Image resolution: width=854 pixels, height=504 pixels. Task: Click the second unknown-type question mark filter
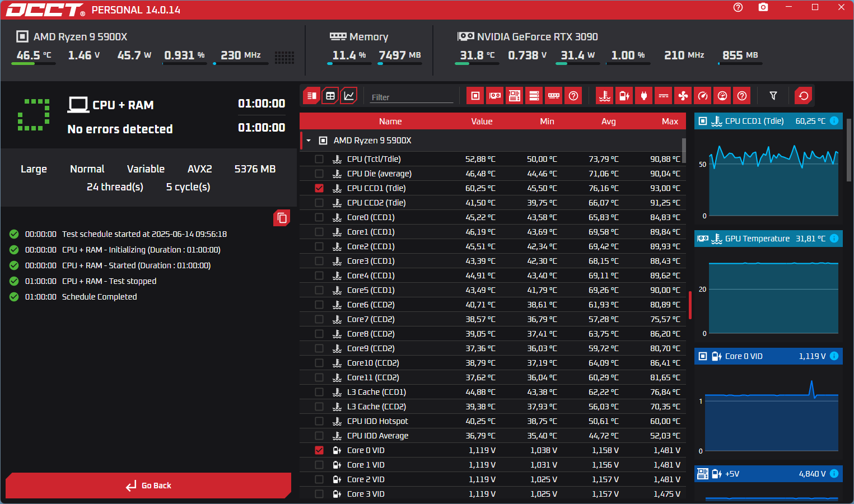742,96
